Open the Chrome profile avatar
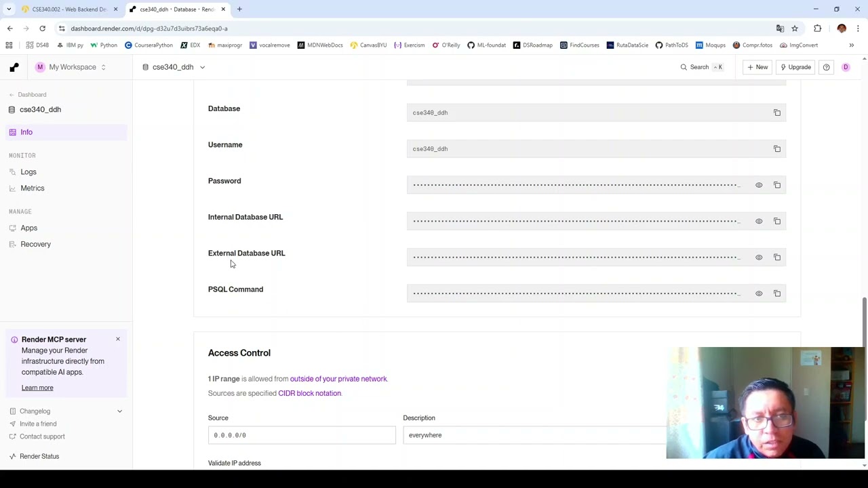Image resolution: width=868 pixels, height=488 pixels. [x=842, y=28]
